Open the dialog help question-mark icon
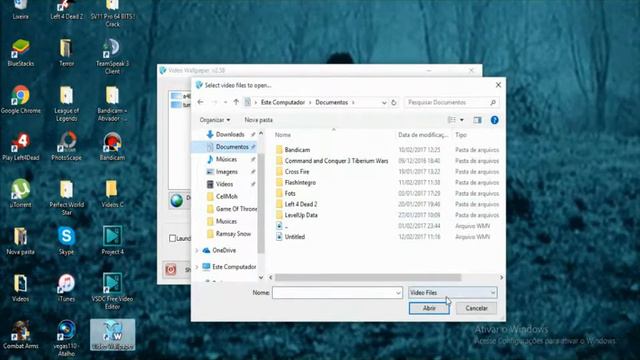The image size is (640, 360). 494,120
